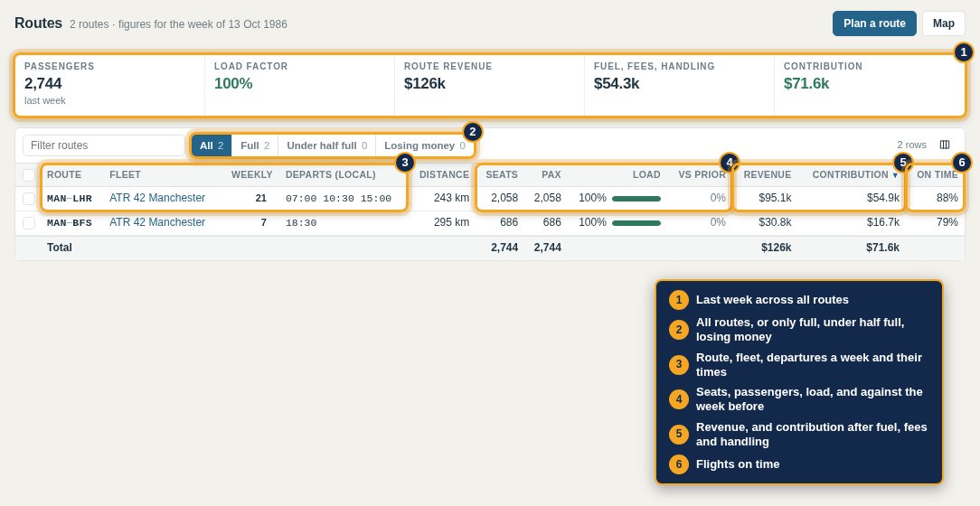Select the MAN–BFS row checkbox
Image resolution: width=980 pixels, height=506 pixels.
[29, 223]
